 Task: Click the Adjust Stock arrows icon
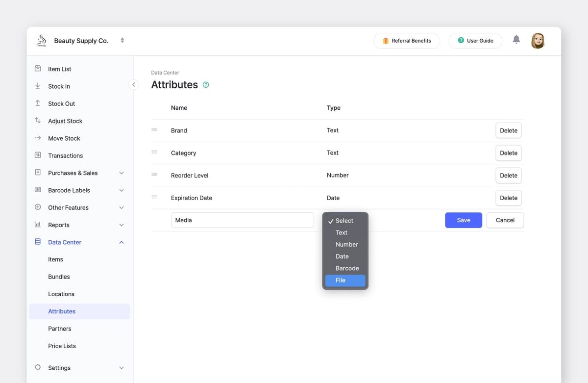[38, 121]
